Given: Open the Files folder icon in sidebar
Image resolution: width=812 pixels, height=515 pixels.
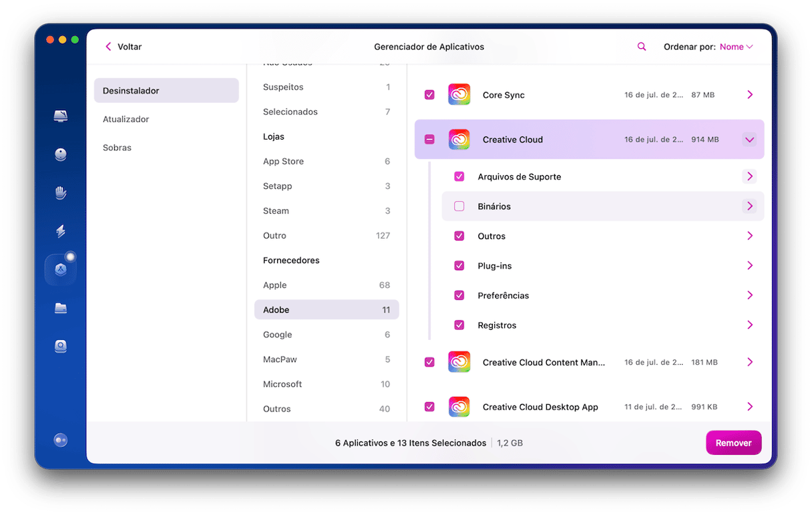Looking at the screenshot, I should pos(61,308).
